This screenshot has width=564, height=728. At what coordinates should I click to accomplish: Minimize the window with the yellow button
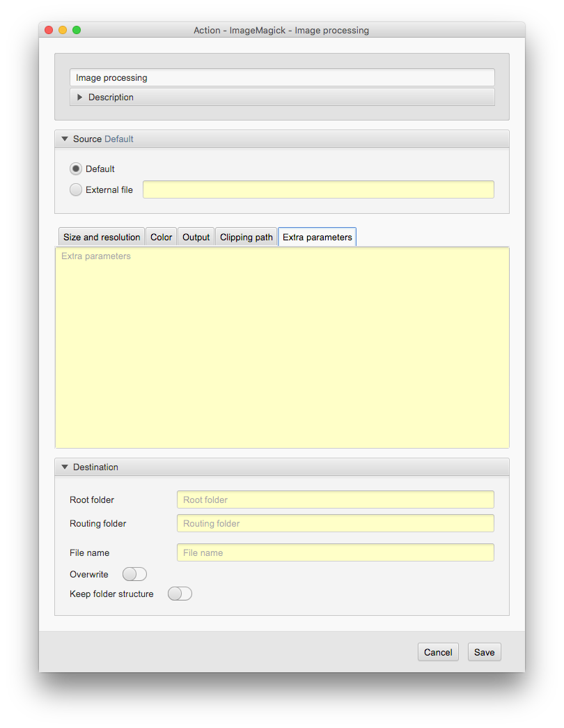pos(63,30)
